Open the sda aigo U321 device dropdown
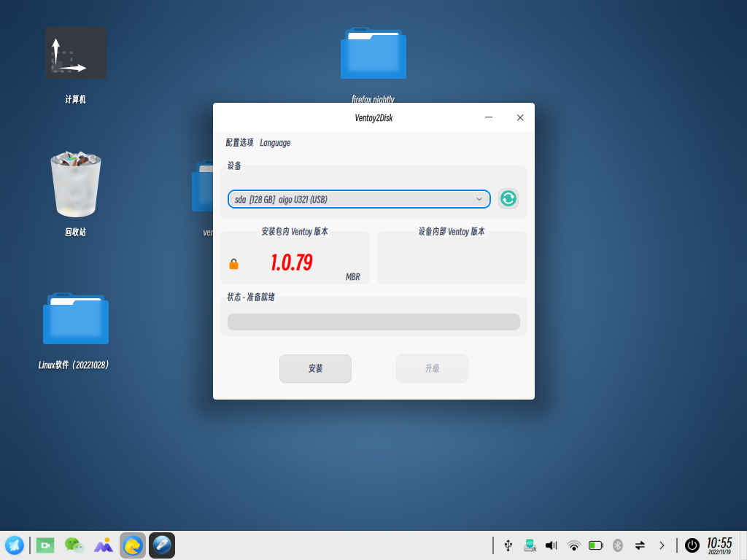The image size is (747, 560). (359, 199)
